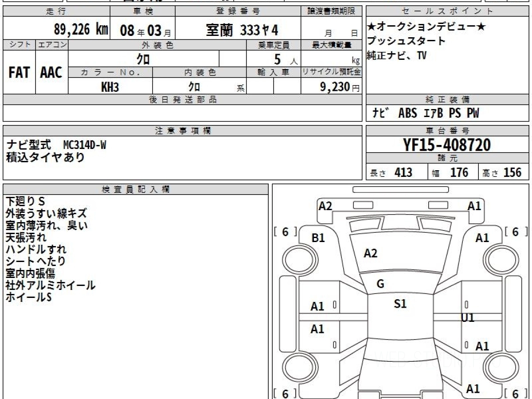The height and width of the screenshot is (399, 532).
Task: Select the 室内薄汚れ、臭い note
Action: point(47,226)
